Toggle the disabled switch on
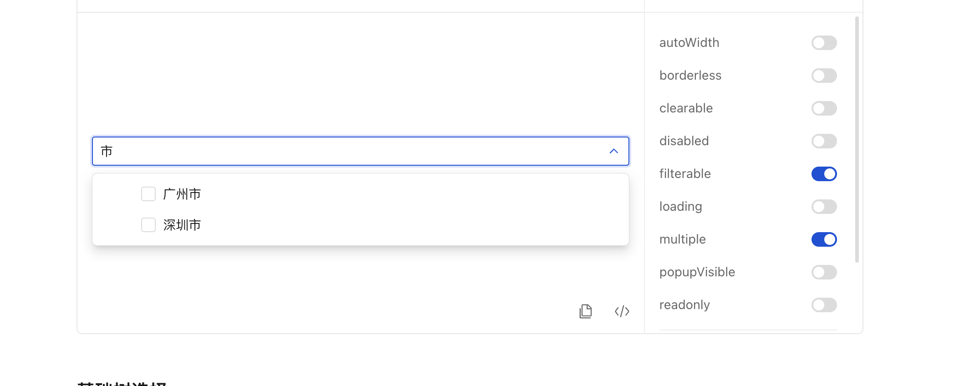Image resolution: width=980 pixels, height=386 pixels. 824,141
